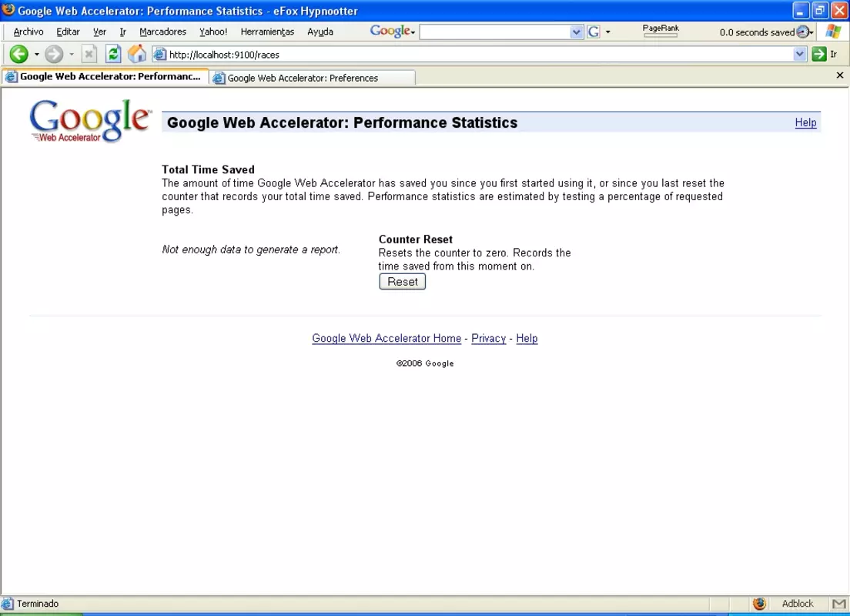Click the Counter Reset heading
Image resolution: width=850 pixels, height=616 pixels.
coord(416,239)
